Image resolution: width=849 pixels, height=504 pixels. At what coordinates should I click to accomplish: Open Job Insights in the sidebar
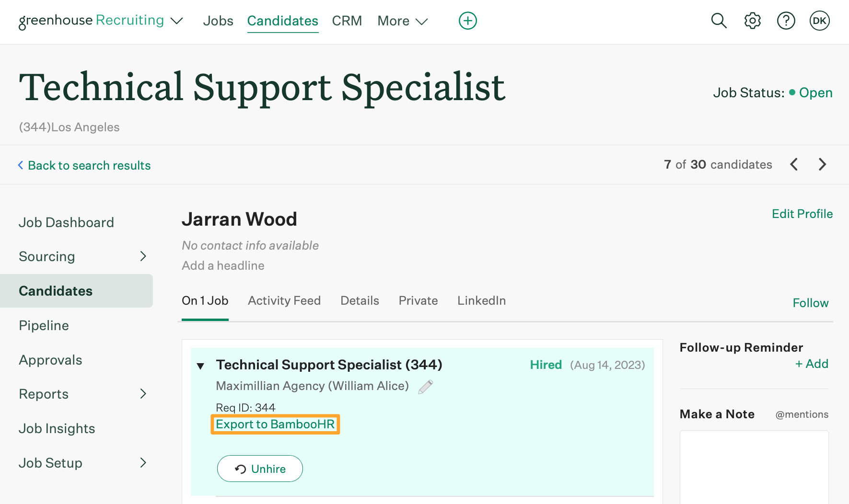[x=57, y=428]
